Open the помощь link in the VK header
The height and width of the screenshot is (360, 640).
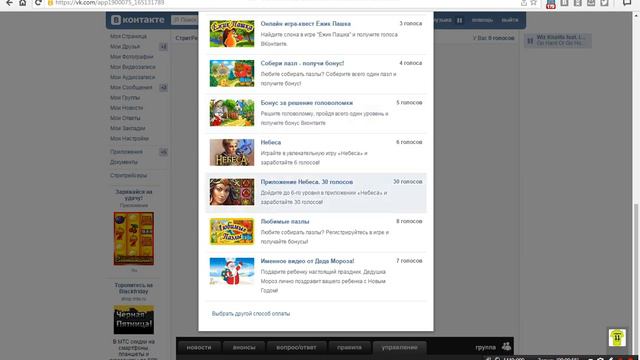[482, 20]
